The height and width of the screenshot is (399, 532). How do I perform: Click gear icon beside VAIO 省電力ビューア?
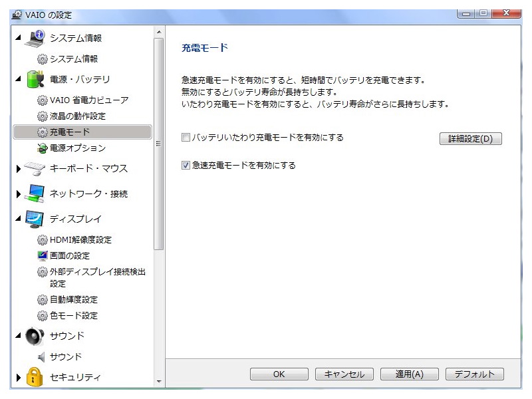(42, 100)
